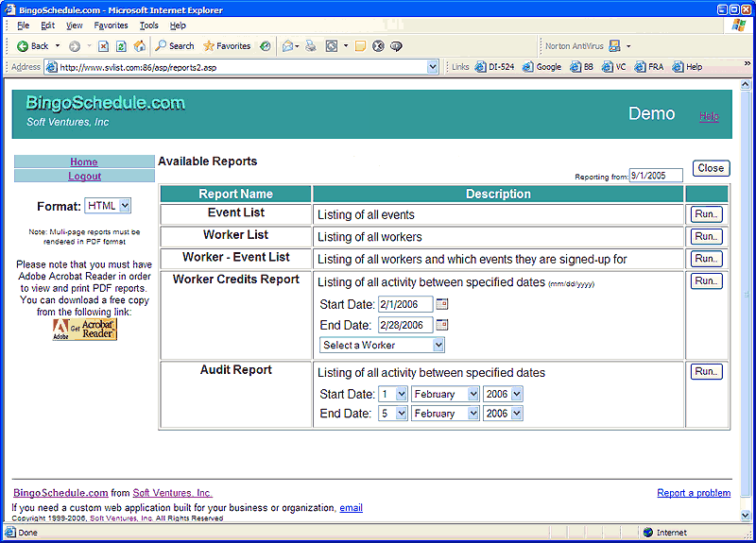
Task: Open the Messenger speech bubble icon
Action: pos(396,46)
